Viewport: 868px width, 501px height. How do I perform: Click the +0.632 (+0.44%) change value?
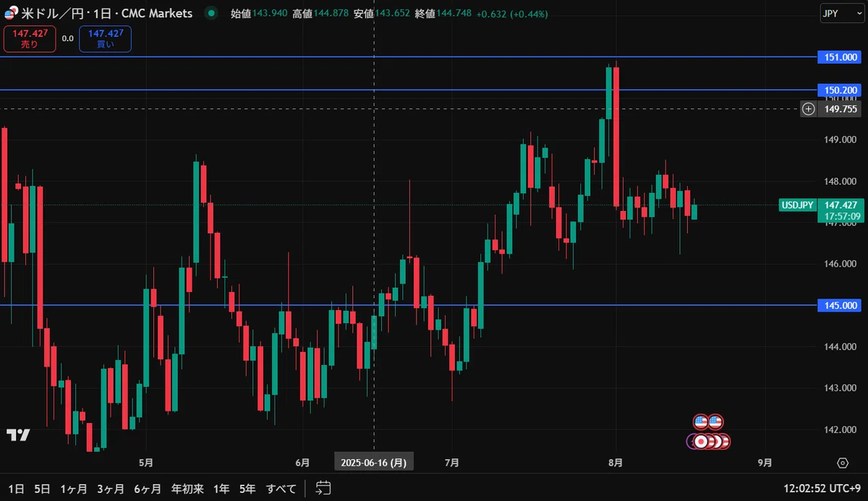click(x=512, y=14)
